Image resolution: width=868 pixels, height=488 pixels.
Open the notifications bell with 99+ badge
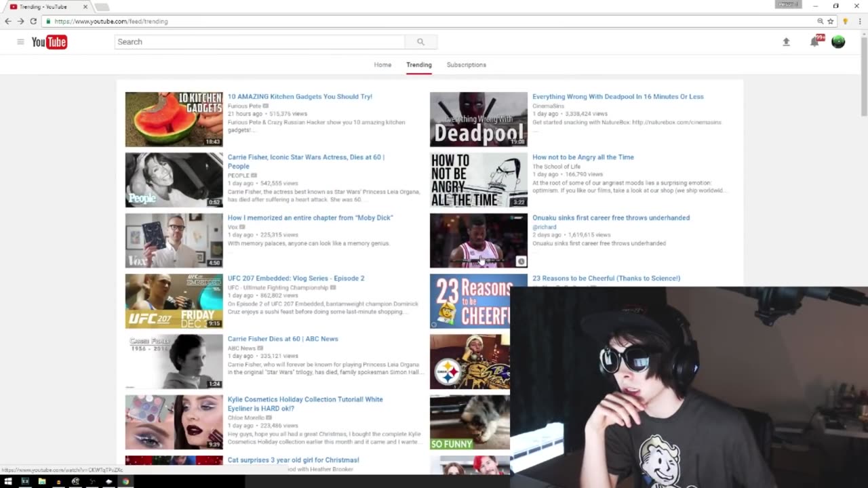pyautogui.click(x=816, y=41)
